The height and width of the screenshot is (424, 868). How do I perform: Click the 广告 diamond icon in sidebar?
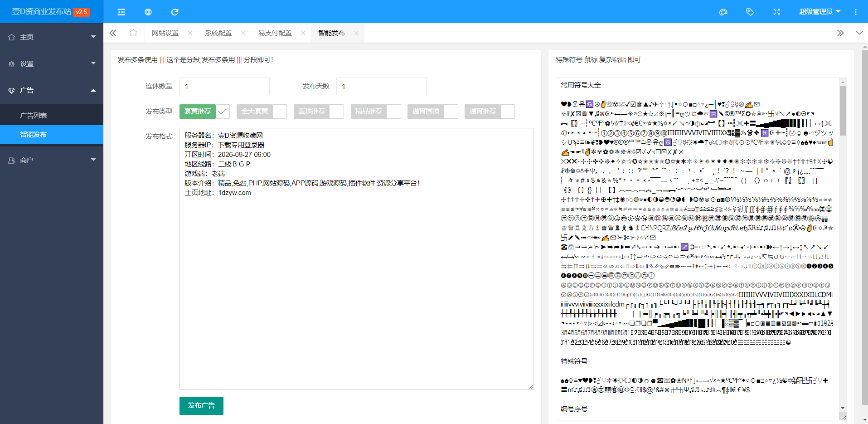coord(12,91)
